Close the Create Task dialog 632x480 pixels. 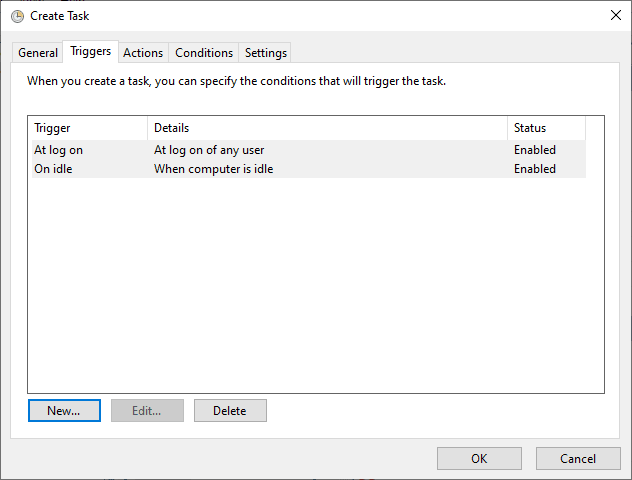[x=613, y=16]
